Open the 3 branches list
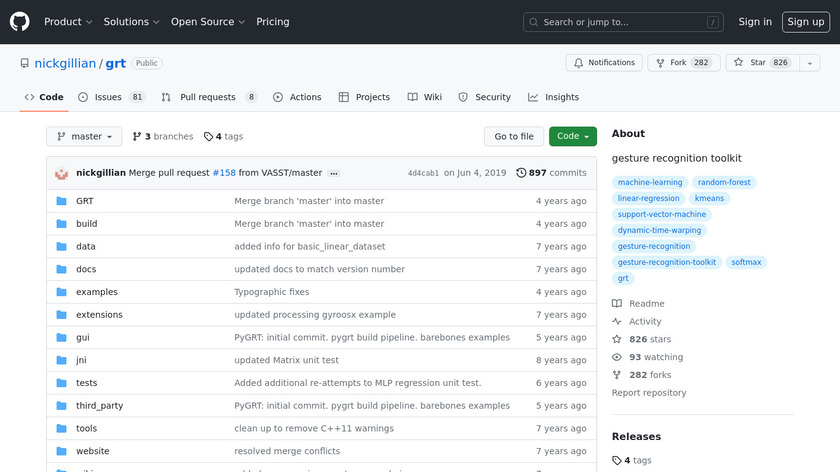 pos(162,137)
